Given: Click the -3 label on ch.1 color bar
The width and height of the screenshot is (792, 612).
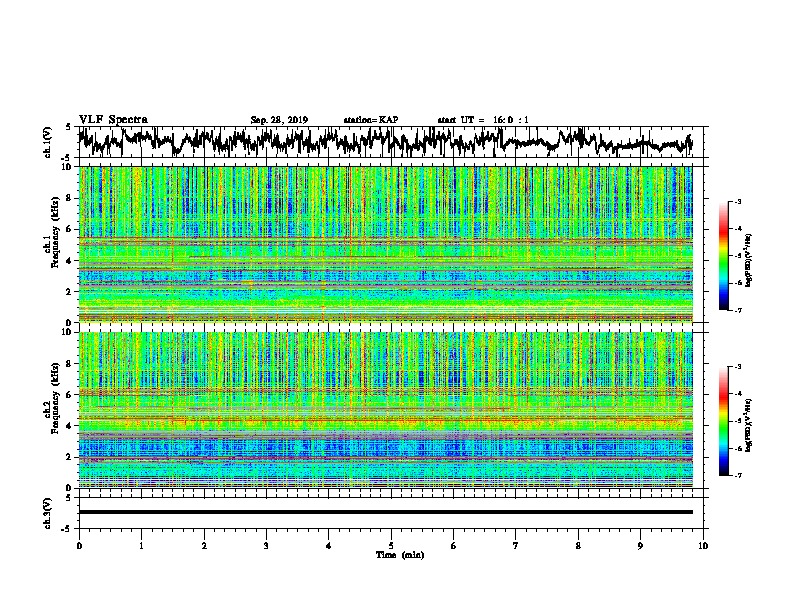Looking at the screenshot, I should 737,202.
